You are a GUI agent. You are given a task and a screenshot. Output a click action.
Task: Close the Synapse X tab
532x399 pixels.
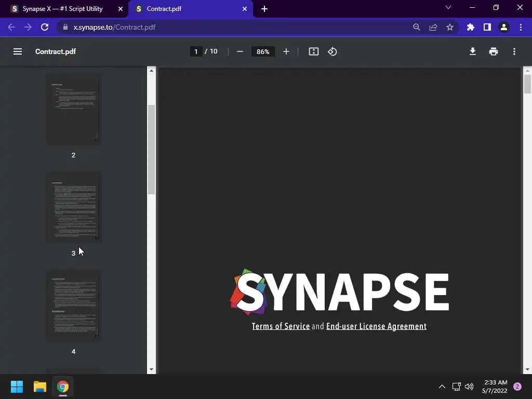(120, 9)
